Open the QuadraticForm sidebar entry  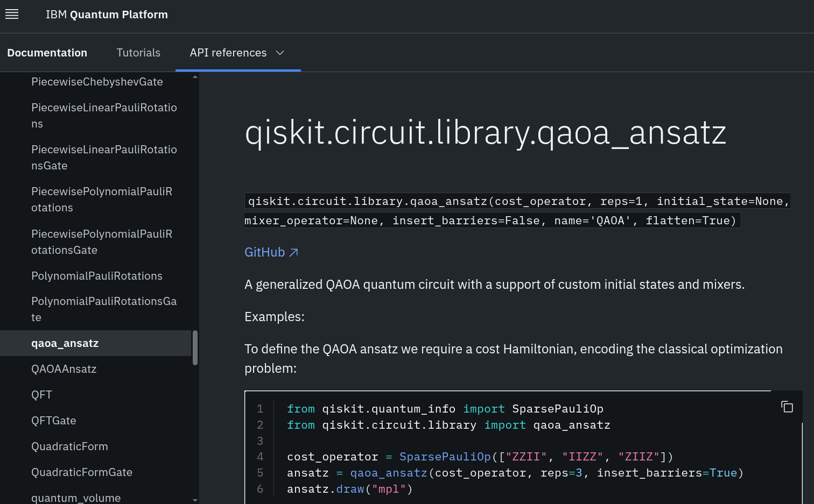tap(69, 446)
